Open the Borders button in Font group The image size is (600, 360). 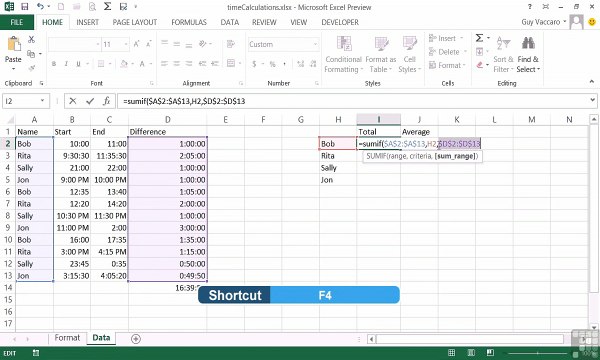[x=101, y=64]
